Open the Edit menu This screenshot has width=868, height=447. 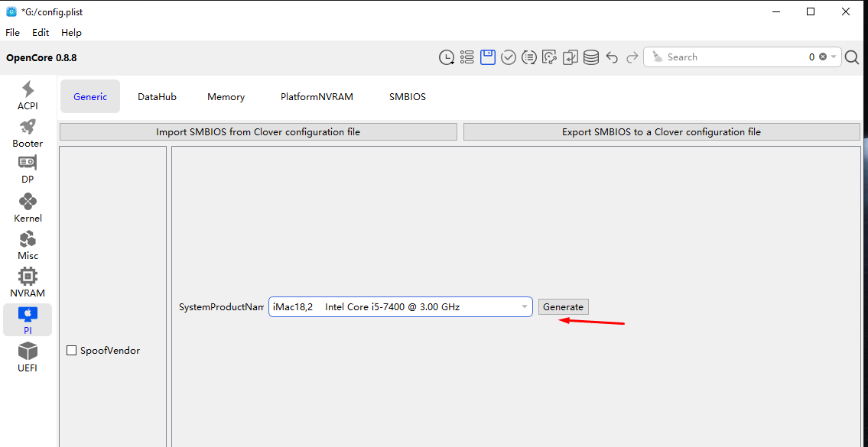[41, 33]
